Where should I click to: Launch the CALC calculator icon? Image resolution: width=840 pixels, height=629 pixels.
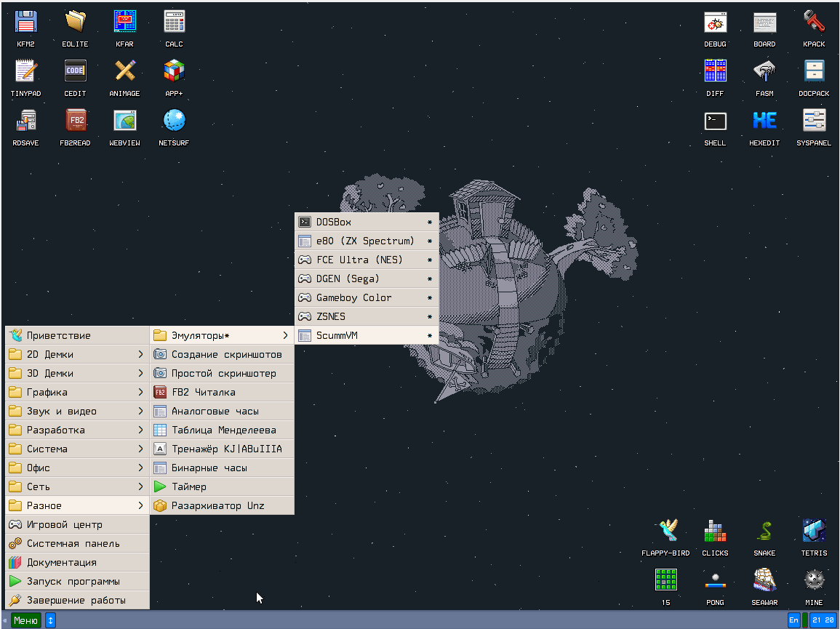(174, 23)
